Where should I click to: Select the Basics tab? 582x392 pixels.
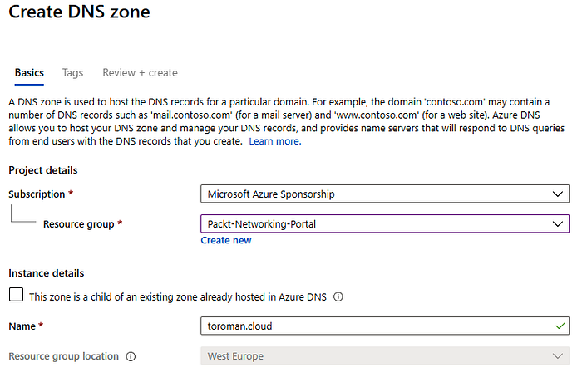29,73
